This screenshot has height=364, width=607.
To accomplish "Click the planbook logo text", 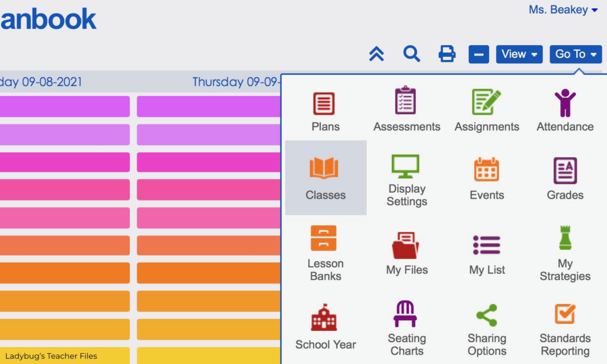I will click(48, 19).
